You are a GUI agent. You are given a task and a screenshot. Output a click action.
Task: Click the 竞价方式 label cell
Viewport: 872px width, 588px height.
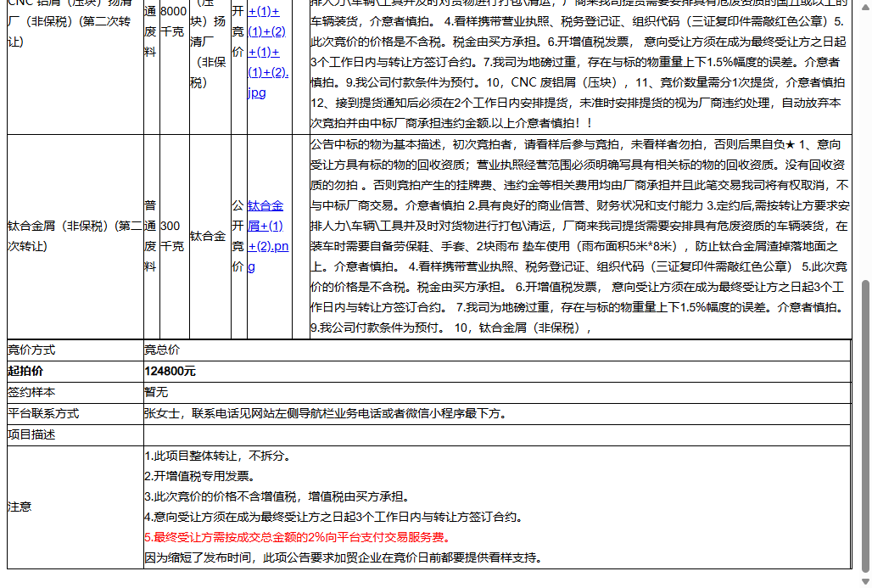point(75,350)
